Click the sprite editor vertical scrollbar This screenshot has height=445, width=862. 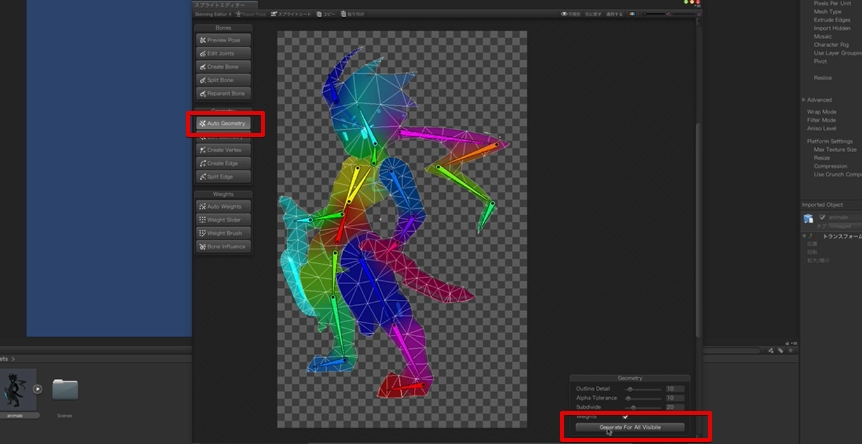click(699, 229)
